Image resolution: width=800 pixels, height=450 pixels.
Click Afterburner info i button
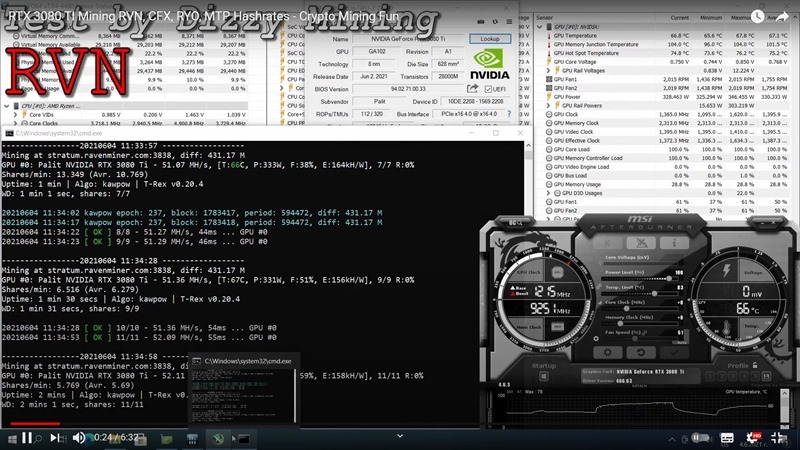coord(674,243)
